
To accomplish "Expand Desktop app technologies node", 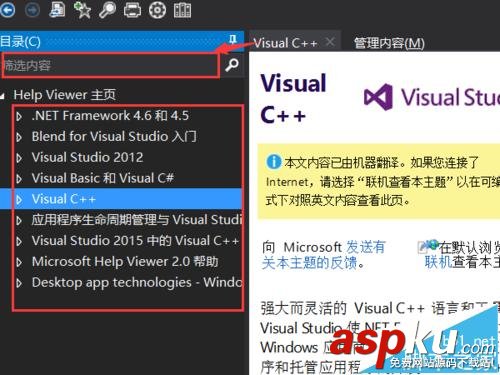I will pyautogui.click(x=19, y=283).
